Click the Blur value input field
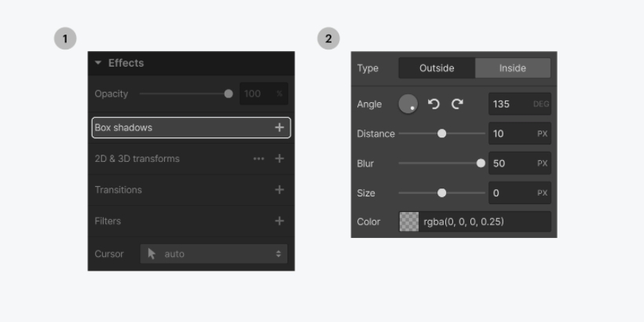Viewport: 644px width, 322px height. click(510, 163)
